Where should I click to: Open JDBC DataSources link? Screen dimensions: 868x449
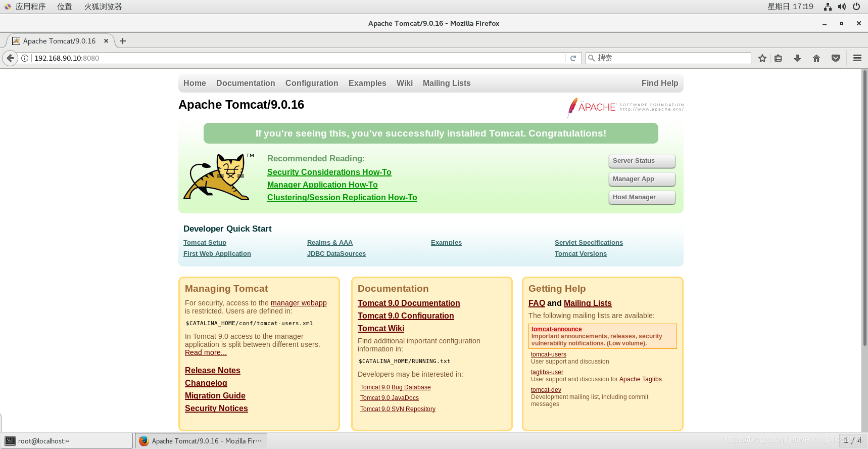point(336,254)
